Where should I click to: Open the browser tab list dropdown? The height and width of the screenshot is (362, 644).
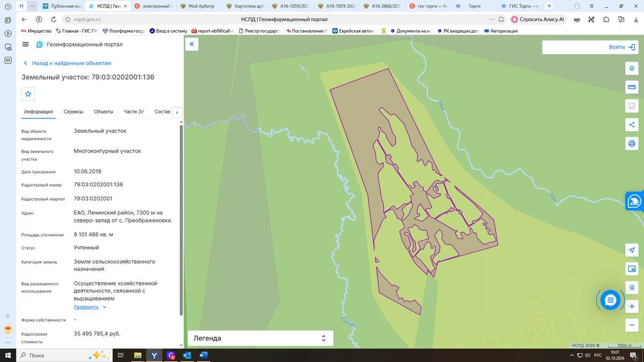click(x=32, y=6)
